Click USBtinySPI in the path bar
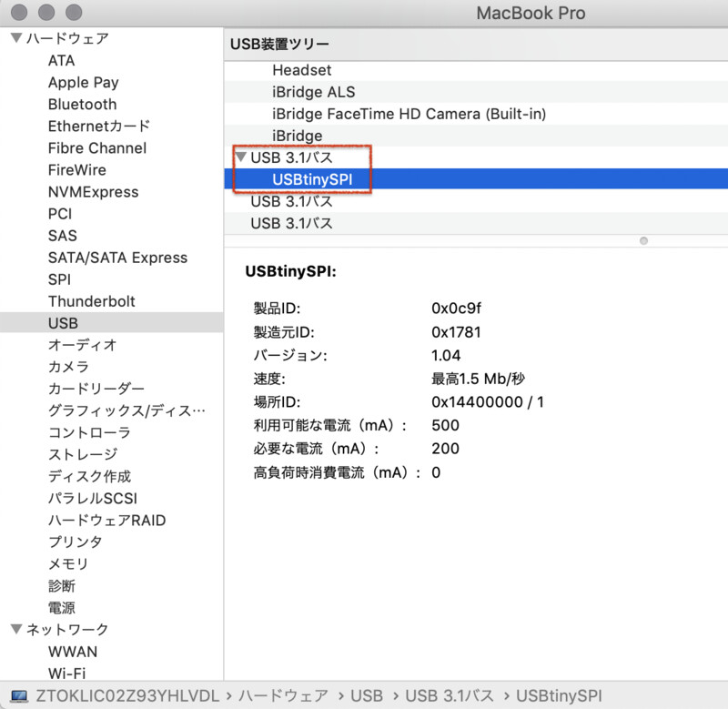The image size is (728, 709). (x=559, y=695)
